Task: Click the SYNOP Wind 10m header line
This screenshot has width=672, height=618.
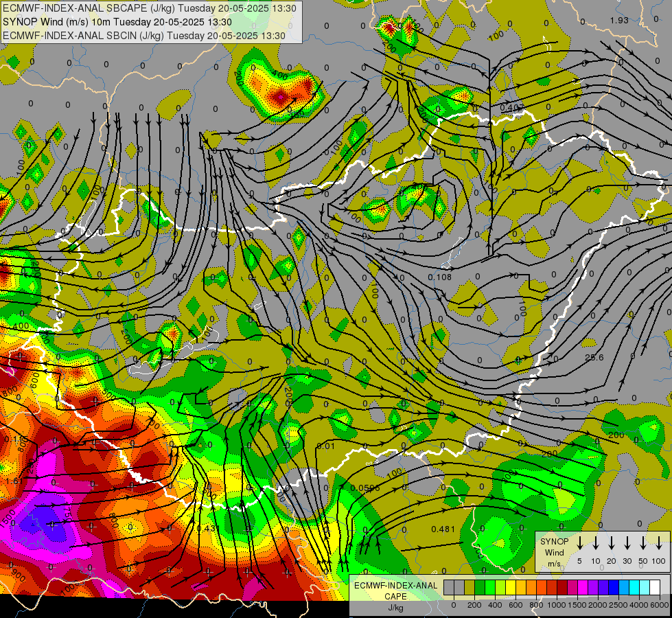Action: [x=117, y=22]
